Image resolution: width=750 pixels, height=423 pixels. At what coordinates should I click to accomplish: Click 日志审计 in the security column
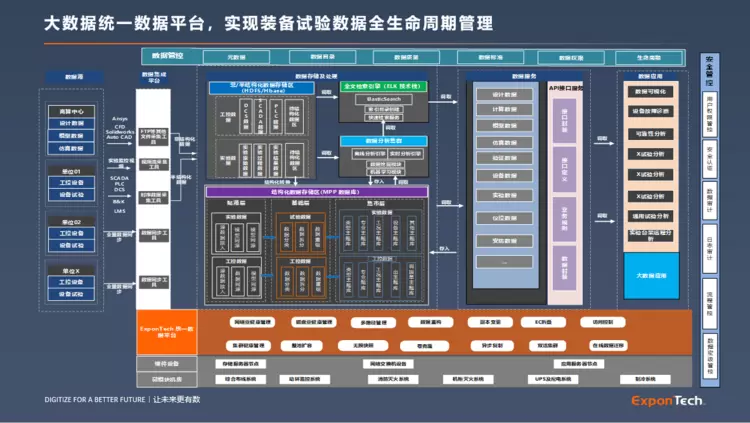point(709,249)
